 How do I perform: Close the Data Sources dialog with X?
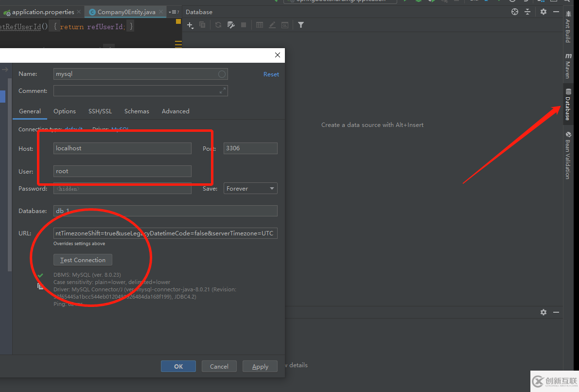click(277, 55)
